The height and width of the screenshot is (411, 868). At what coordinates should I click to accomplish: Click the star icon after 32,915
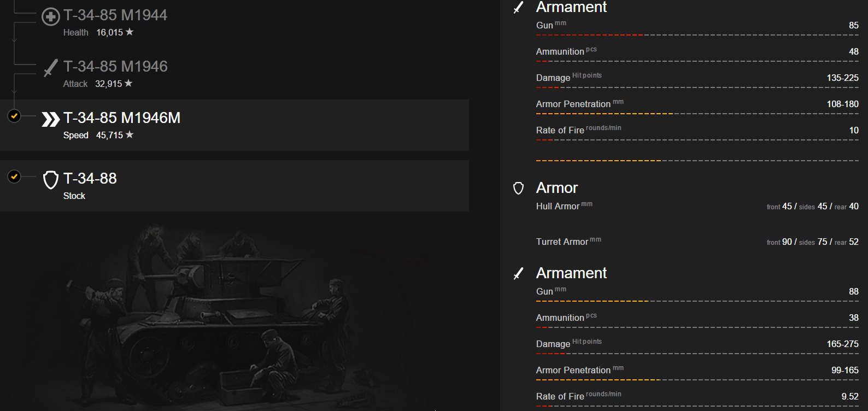pyautogui.click(x=128, y=83)
